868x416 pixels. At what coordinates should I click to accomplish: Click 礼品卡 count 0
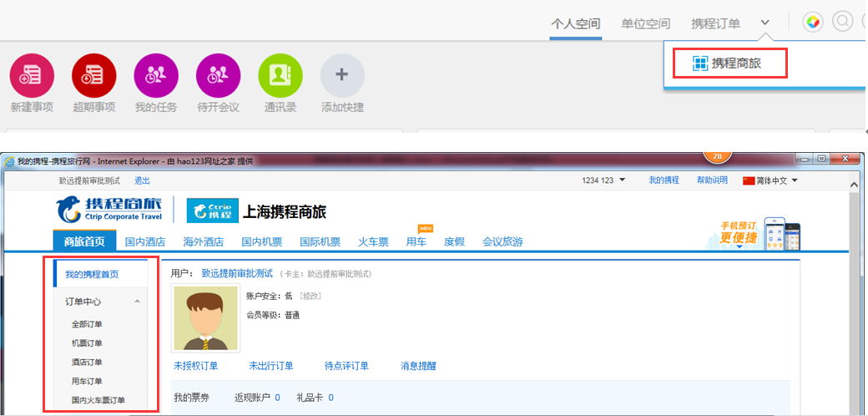click(x=331, y=397)
